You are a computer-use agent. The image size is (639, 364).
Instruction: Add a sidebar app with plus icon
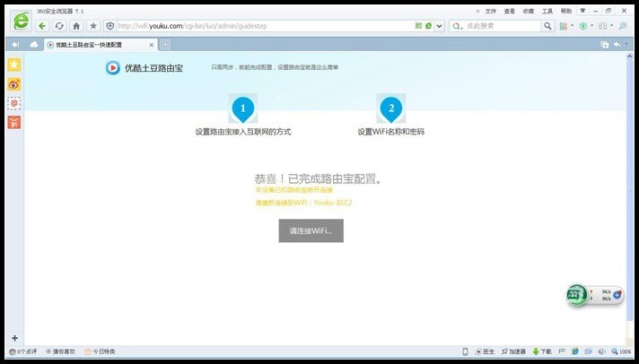click(x=14, y=337)
